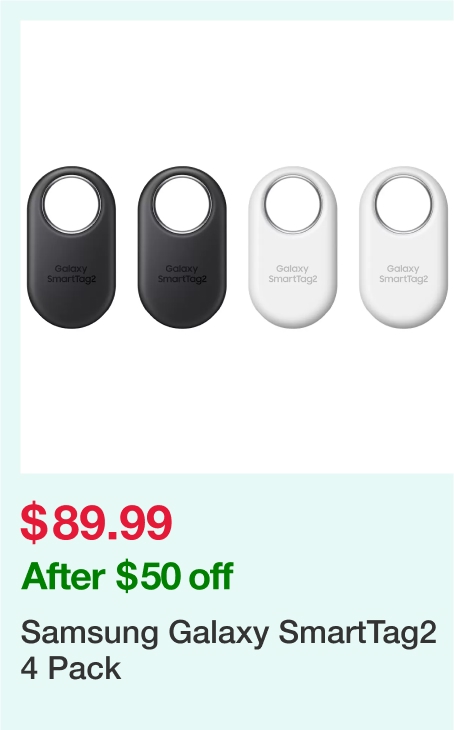Image resolution: width=454 pixels, height=730 pixels.
Task: Open the green 'After $50 off' offer
Action: (127, 576)
